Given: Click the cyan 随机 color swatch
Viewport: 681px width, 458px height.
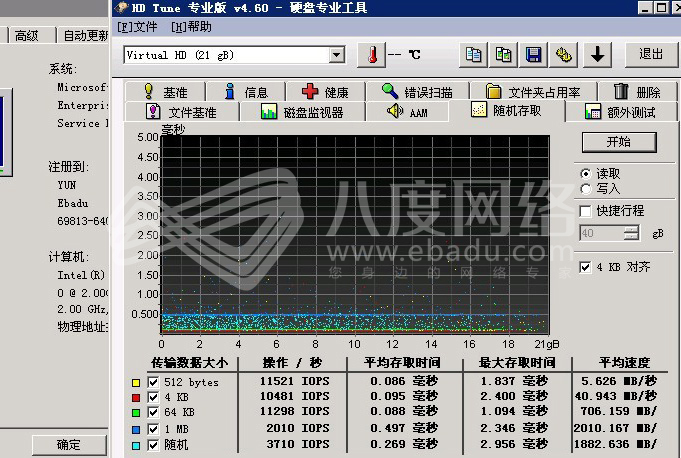Looking at the screenshot, I should [136, 445].
